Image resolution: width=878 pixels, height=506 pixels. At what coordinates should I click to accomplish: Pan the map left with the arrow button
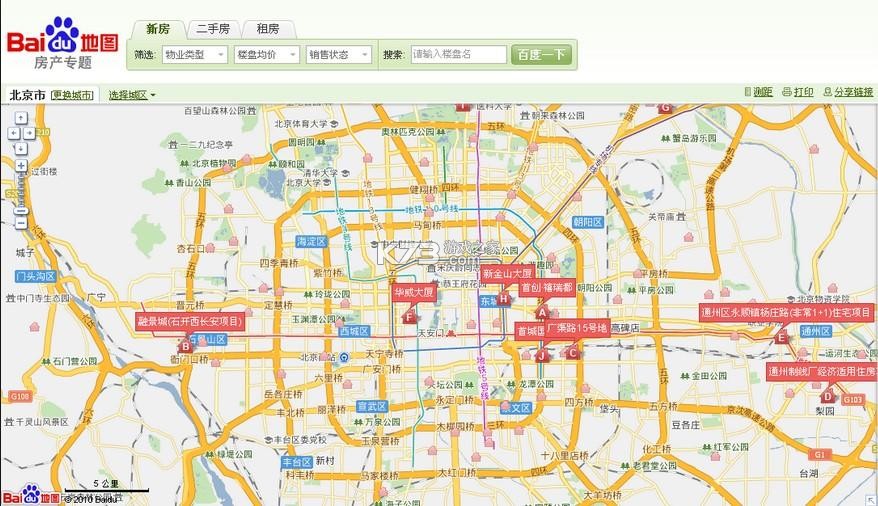pos(13,133)
